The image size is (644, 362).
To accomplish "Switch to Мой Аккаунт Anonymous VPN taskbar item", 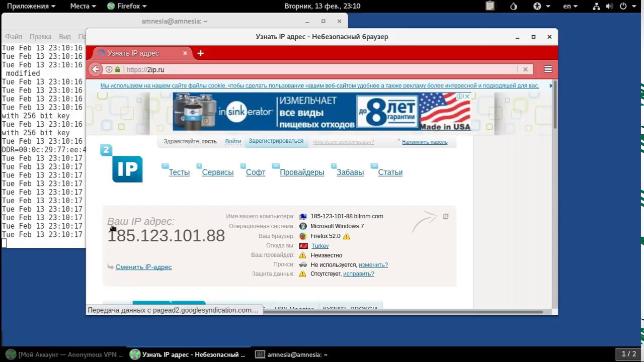I will (64, 354).
